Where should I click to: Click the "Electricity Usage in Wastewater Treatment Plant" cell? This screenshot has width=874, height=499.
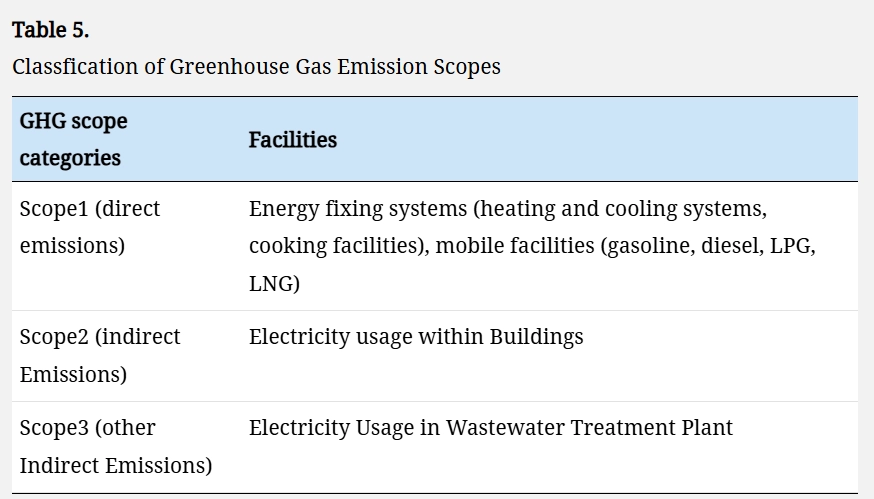coord(490,427)
